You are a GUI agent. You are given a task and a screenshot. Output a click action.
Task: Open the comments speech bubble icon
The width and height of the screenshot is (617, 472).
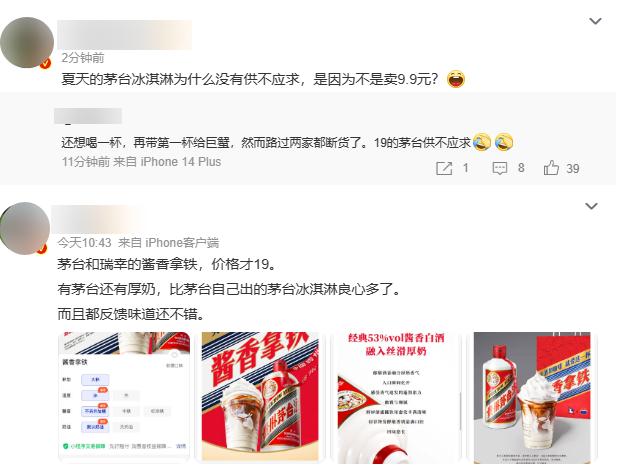click(x=500, y=168)
